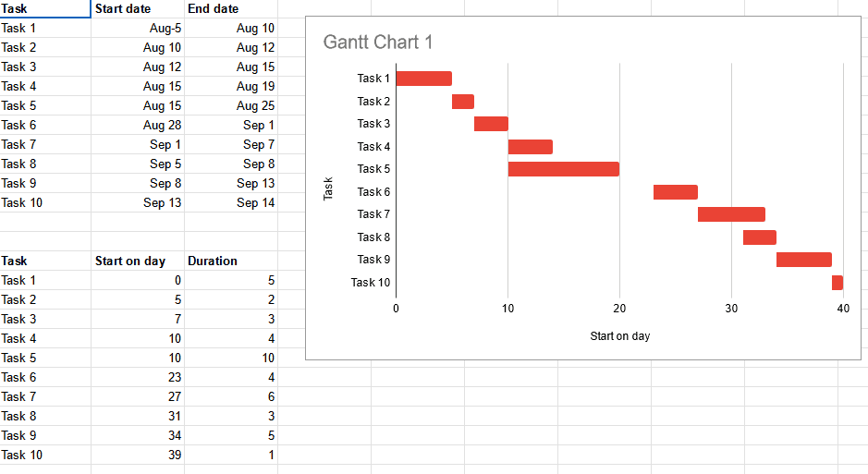This screenshot has width=868, height=474.
Task: Click the "End date" header cell
Action: pos(231,8)
